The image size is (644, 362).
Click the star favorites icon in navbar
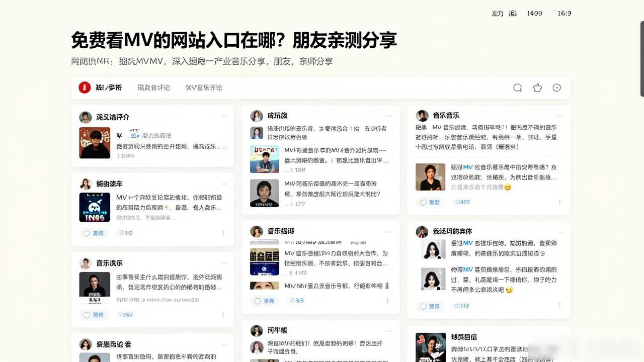[x=537, y=87]
